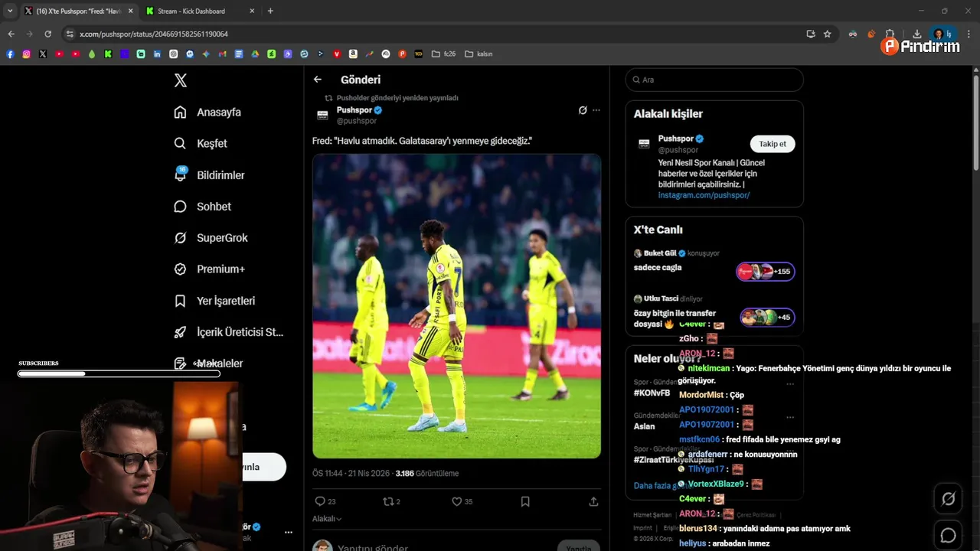Open the Chrome three-dot menu

click(969, 34)
